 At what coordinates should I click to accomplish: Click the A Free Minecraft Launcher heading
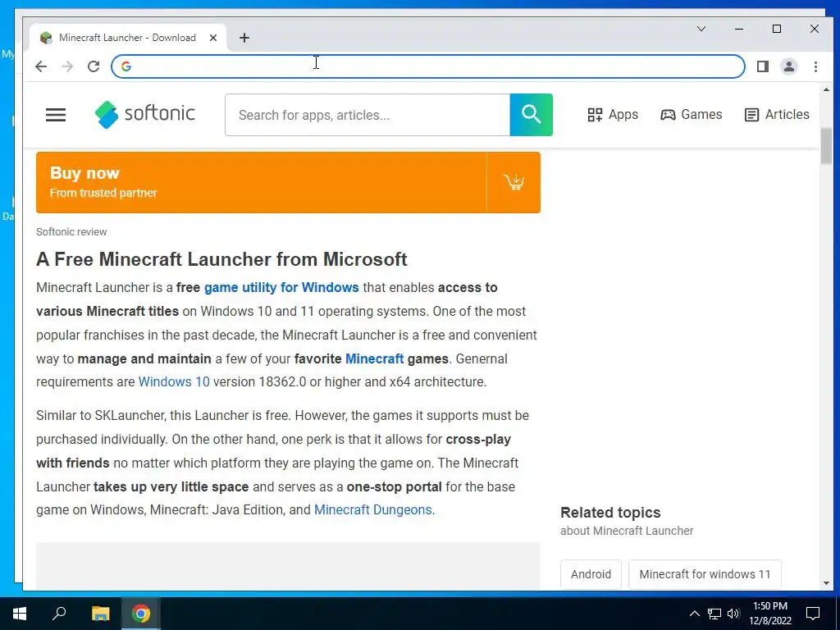click(x=221, y=259)
